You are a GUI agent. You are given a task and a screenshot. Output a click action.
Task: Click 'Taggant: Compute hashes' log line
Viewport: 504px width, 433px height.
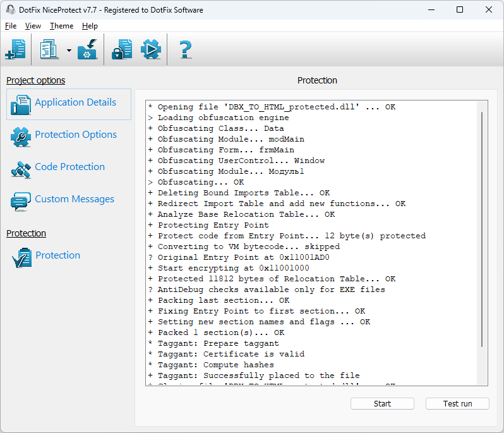tap(211, 365)
